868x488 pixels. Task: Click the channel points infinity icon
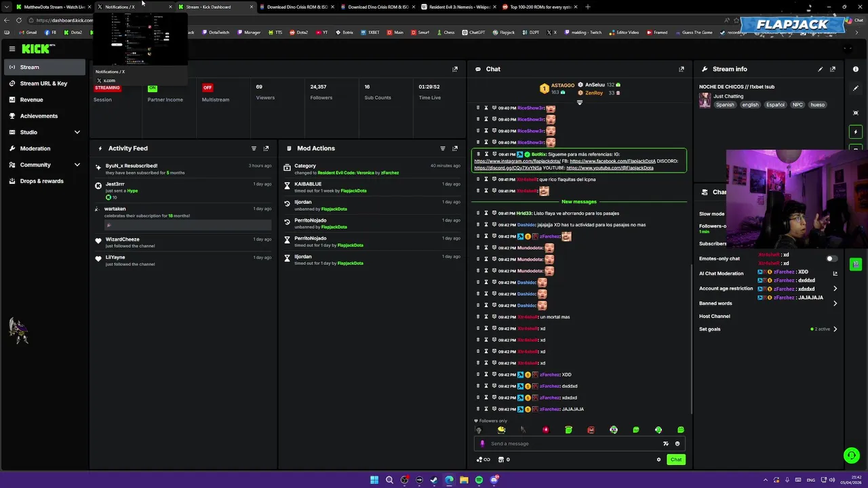pos(484,460)
